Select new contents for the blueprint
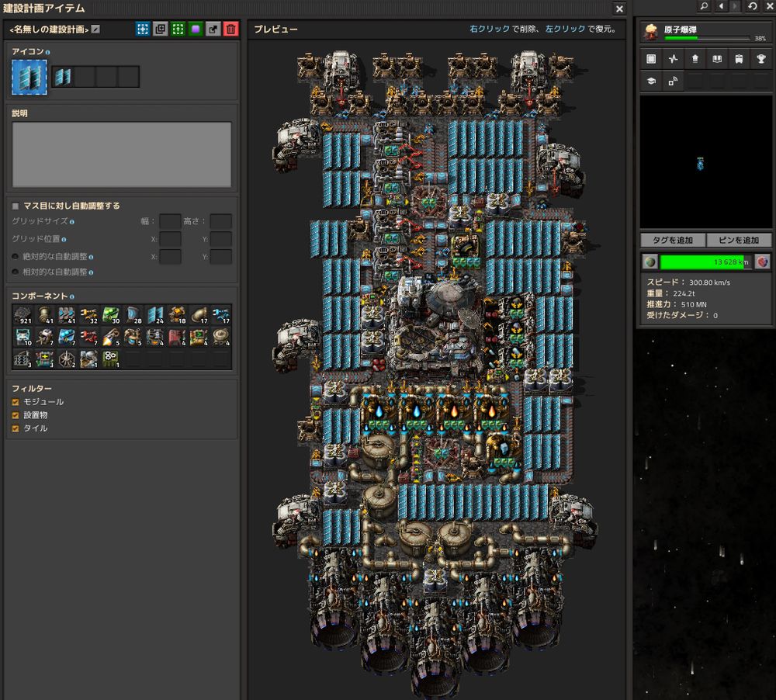 click(x=143, y=29)
